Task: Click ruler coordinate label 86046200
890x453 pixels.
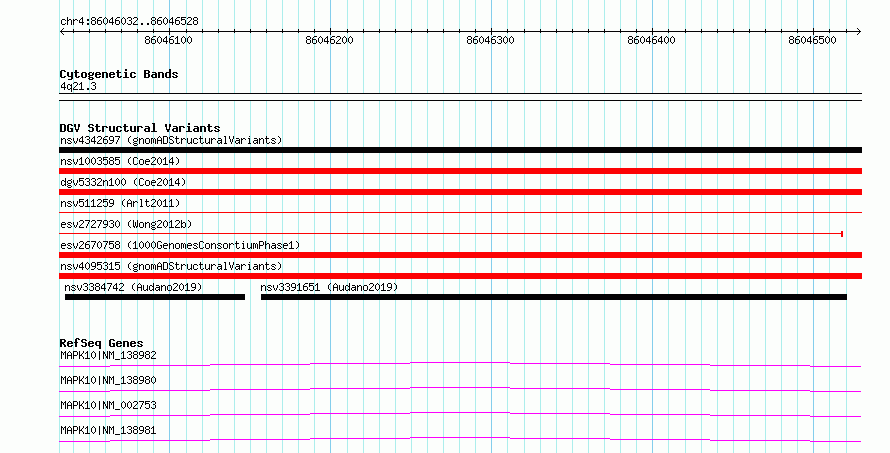Action: click(329, 40)
